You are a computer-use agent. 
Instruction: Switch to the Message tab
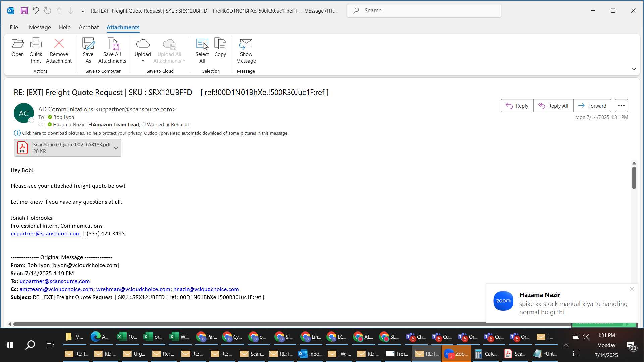click(x=40, y=27)
